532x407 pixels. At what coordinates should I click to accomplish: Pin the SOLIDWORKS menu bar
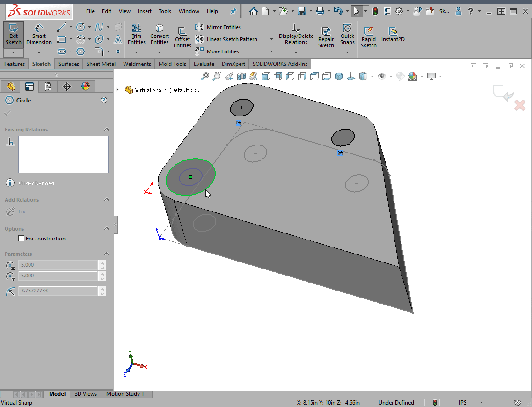pos(233,12)
